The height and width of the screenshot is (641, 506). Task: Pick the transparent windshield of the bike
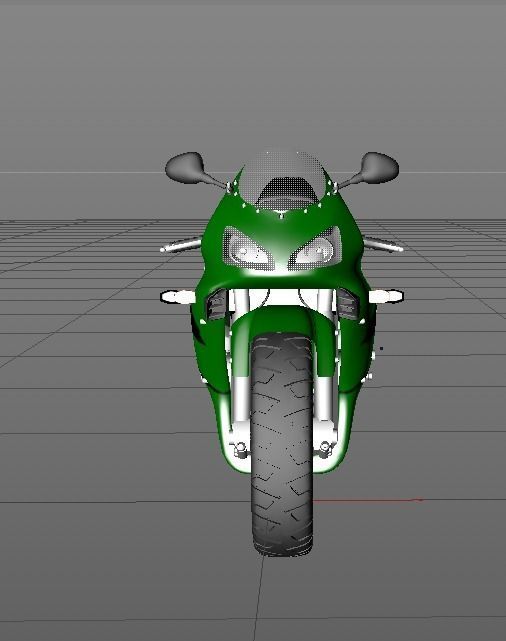(x=282, y=180)
